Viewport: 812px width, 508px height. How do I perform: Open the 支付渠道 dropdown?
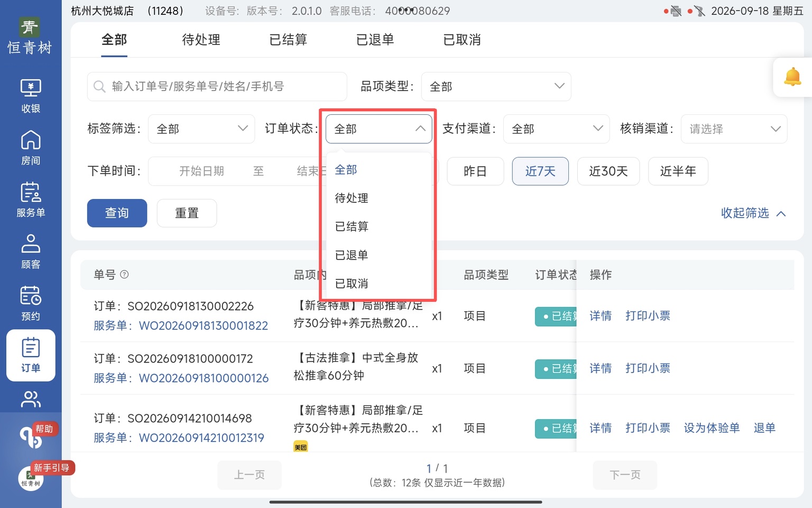click(x=557, y=129)
